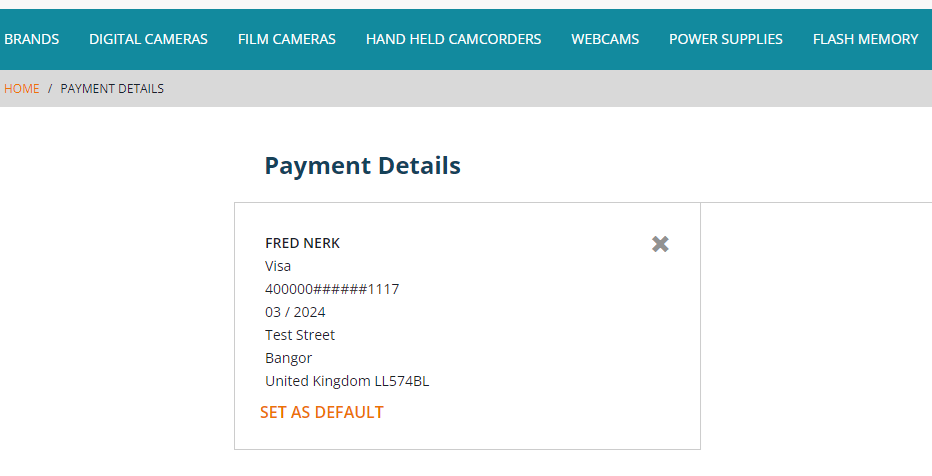The image size is (932, 476).
Task: Set the Visa card as default
Action: click(x=322, y=412)
